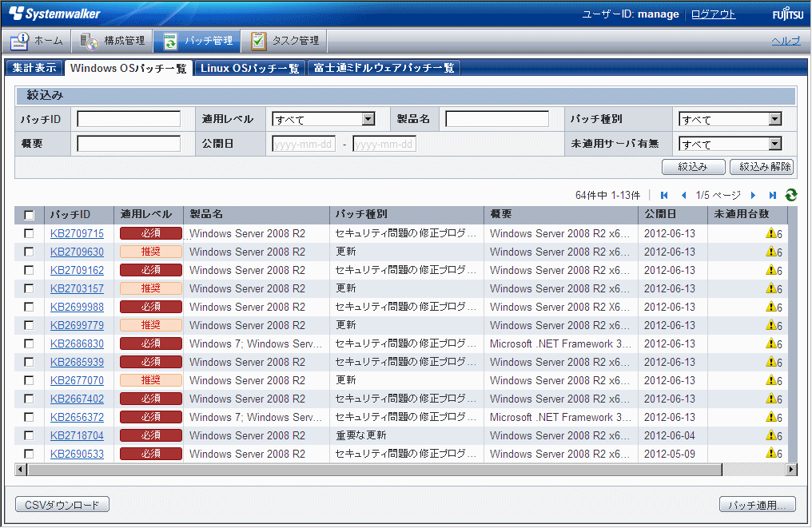The image size is (812, 528).
Task: Click the 推奨 badge for KB2709630
Action: click(x=151, y=252)
